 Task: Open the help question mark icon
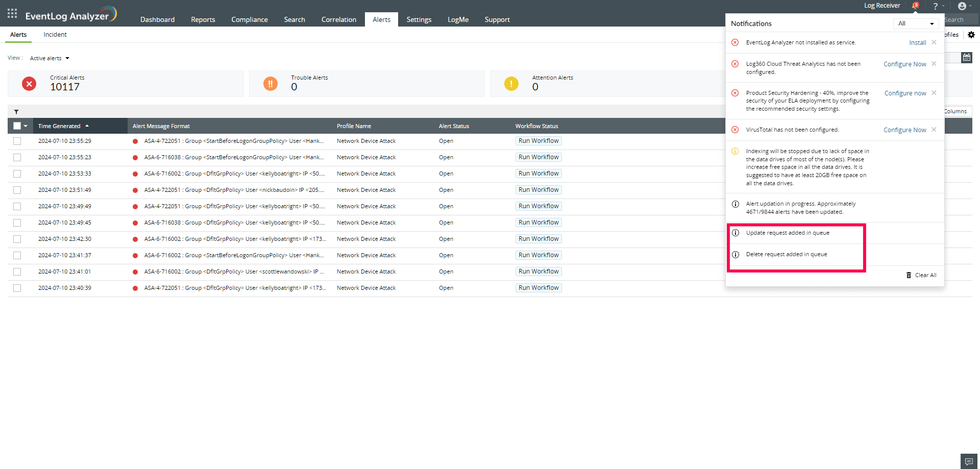coord(936,6)
